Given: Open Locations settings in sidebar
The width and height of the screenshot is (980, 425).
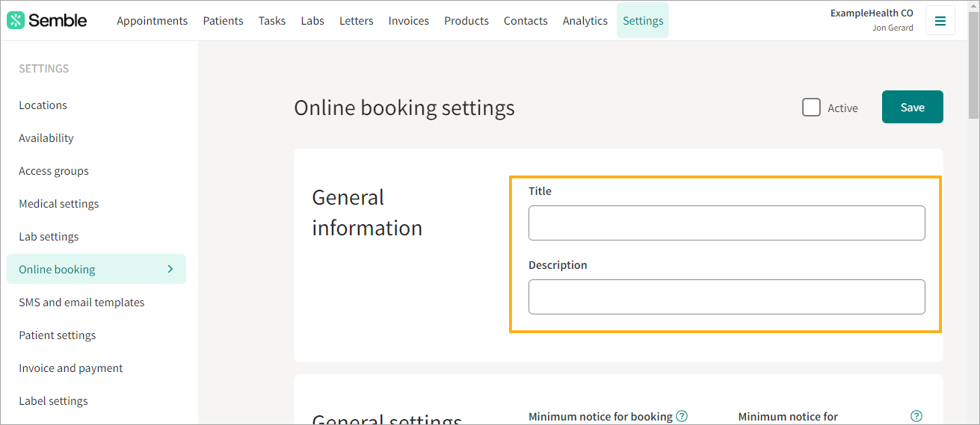Looking at the screenshot, I should pos(43,105).
